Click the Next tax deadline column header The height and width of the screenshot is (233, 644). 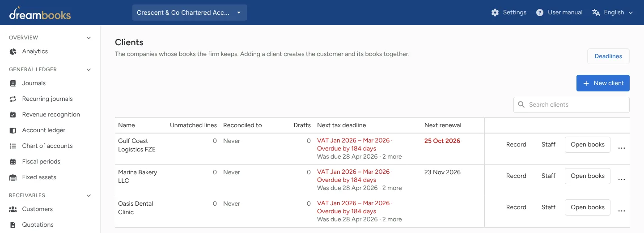point(342,125)
